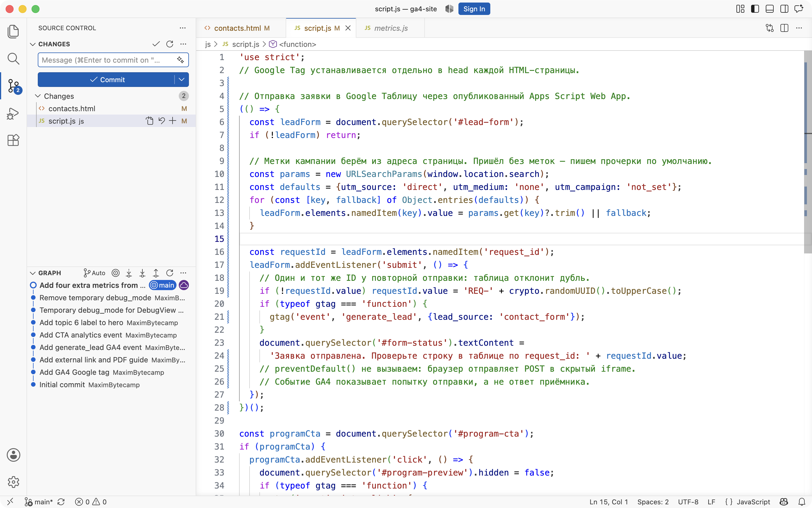The width and height of the screenshot is (812, 508).
Task: Collapse the GRAPH section
Action: (x=33, y=273)
